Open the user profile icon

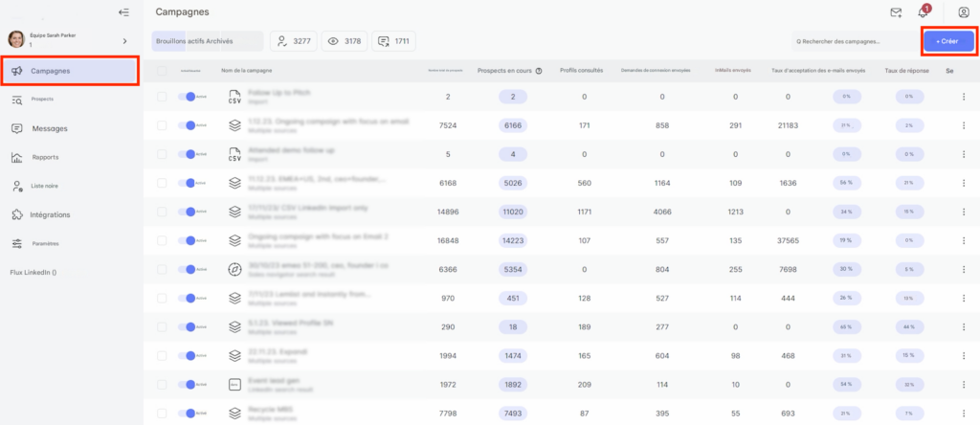point(963,12)
